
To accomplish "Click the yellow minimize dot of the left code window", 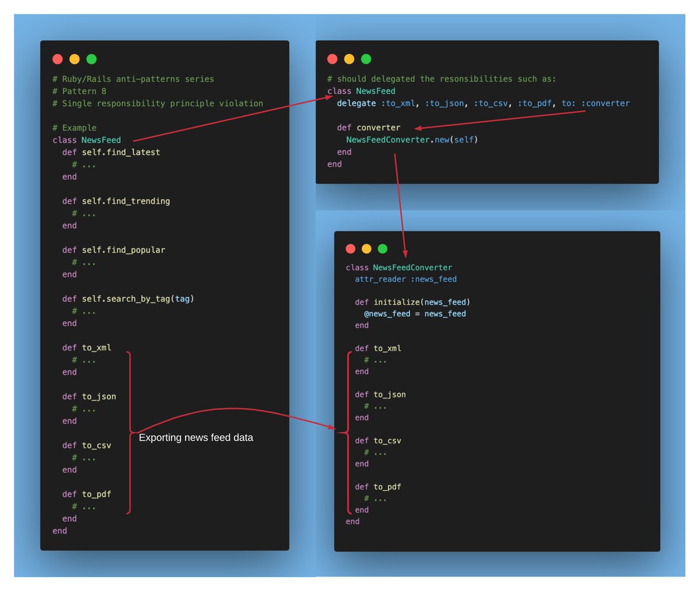I will point(75,59).
